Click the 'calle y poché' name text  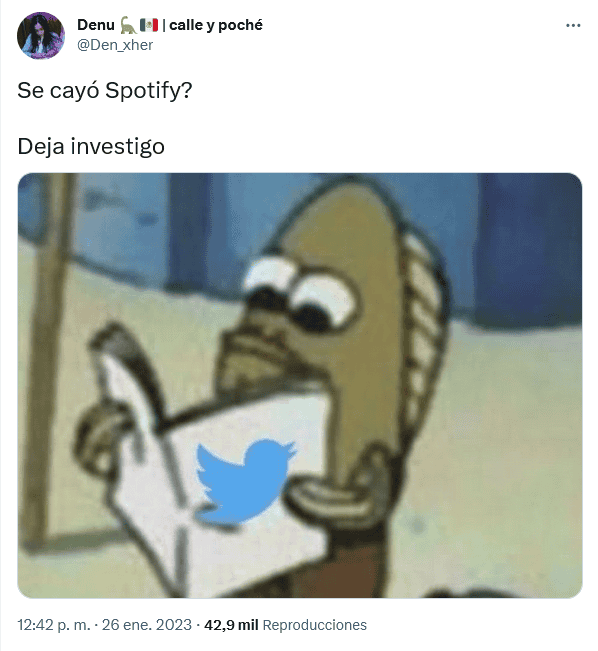216,25
